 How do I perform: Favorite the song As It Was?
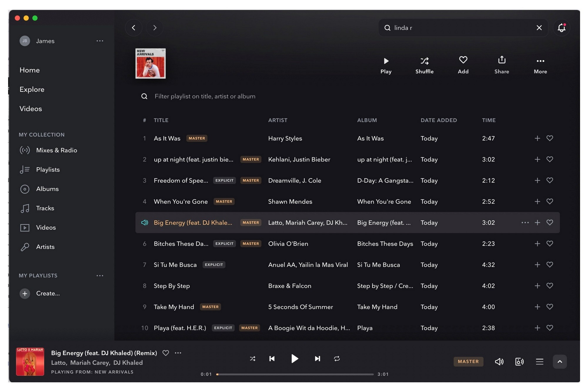tap(550, 138)
